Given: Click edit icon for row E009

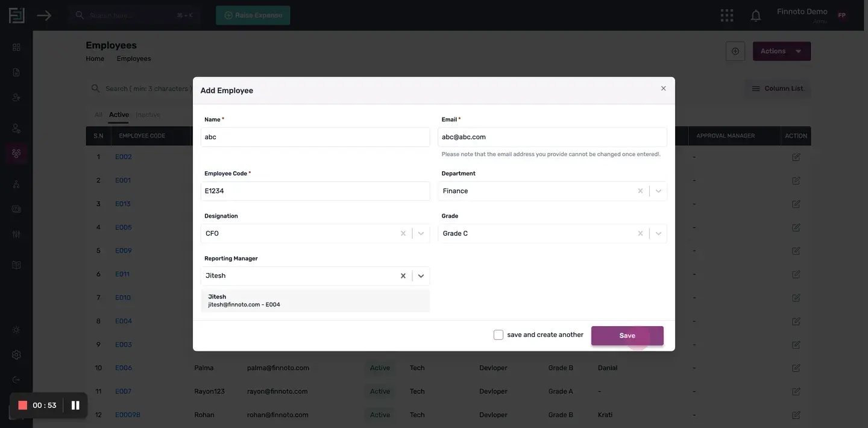Looking at the screenshot, I should pyautogui.click(x=796, y=251).
